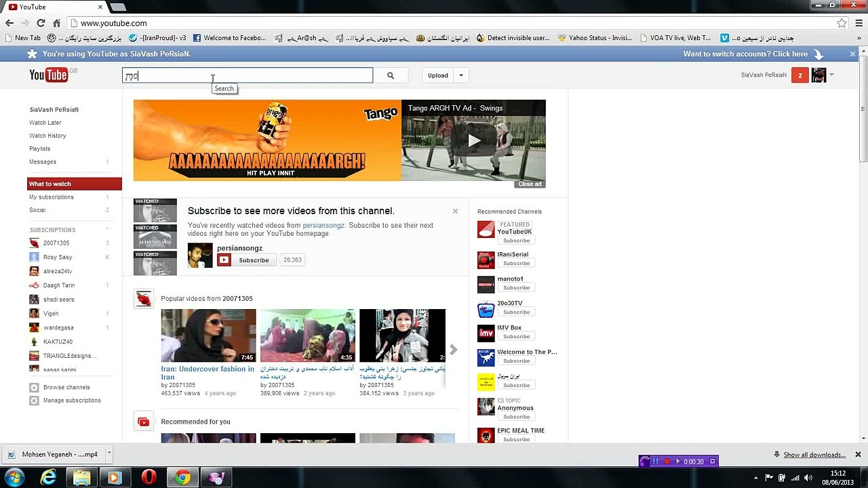Open Opera browser from taskbar
The height and width of the screenshot is (488, 868).
pos(149,478)
